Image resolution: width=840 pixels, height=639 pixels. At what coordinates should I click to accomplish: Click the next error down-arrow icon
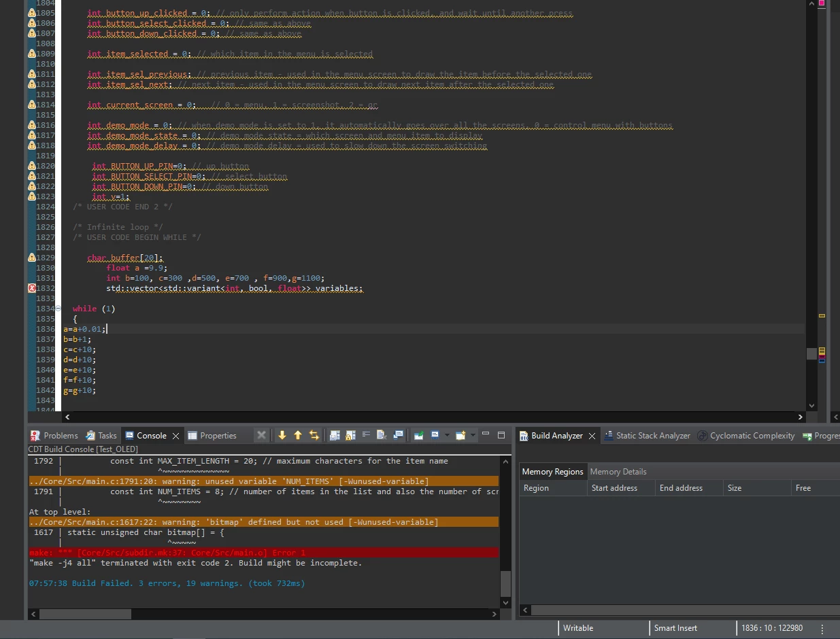point(282,435)
